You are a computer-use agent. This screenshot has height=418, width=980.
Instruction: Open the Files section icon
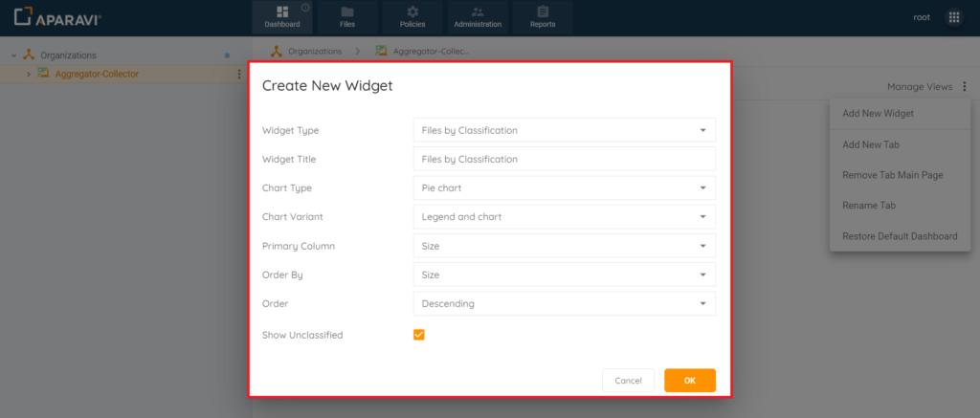[347, 12]
